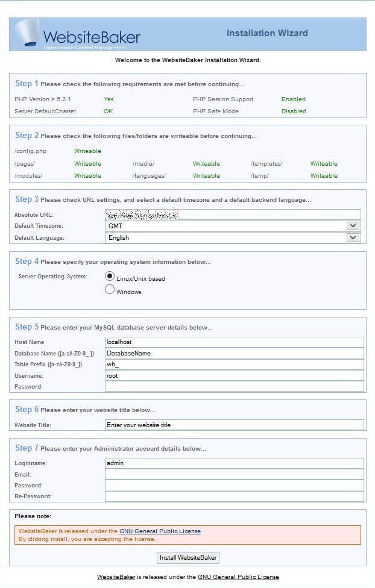Click the 'Disabled' status for PHP Safe Mode
The height and width of the screenshot is (588, 375).
tap(294, 111)
